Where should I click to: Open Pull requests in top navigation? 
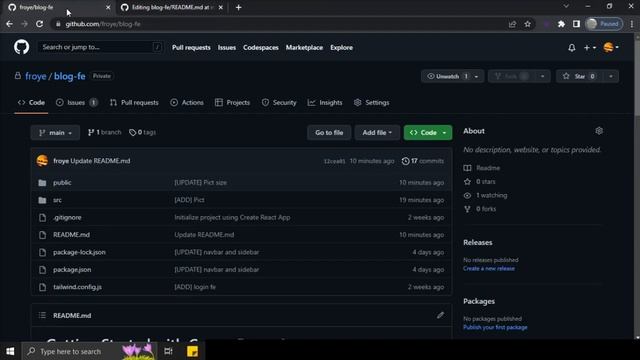coord(191,48)
